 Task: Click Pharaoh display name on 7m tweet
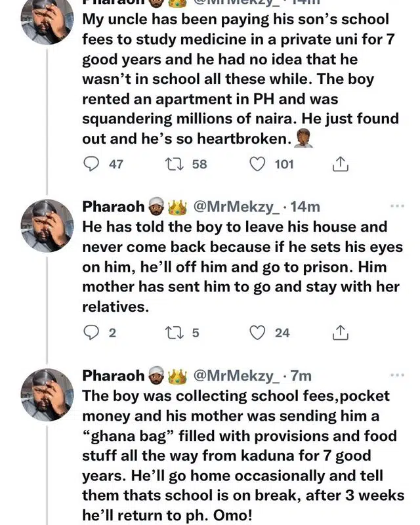click(113, 376)
